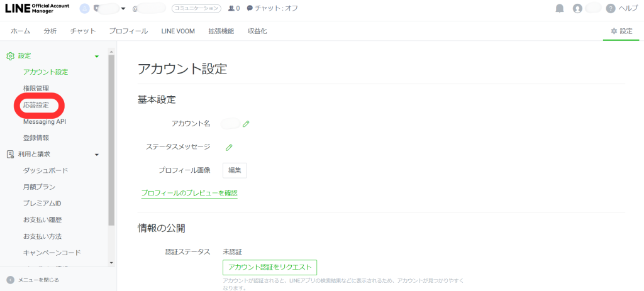
Task: Click the チャット: オフ status text
Action: tap(277, 8)
